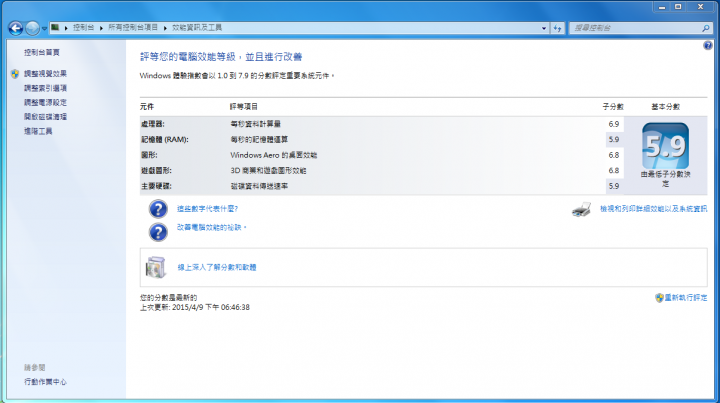The image size is (720, 403).
Task: Click the 主要硬碟 row label
Action: 157,186
